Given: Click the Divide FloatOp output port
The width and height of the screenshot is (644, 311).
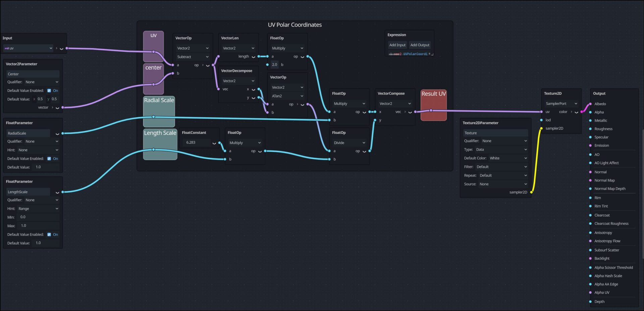Looking at the screenshot, I should [x=370, y=151].
